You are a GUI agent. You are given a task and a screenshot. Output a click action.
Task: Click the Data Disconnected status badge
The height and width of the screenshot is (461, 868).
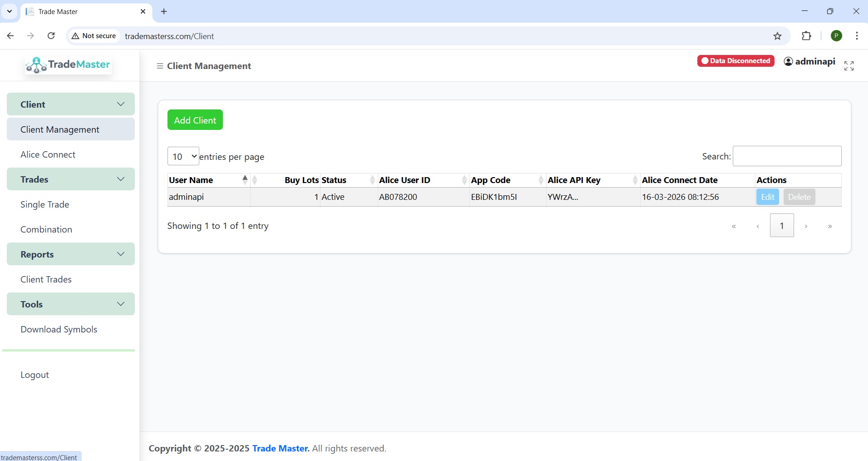735,61
